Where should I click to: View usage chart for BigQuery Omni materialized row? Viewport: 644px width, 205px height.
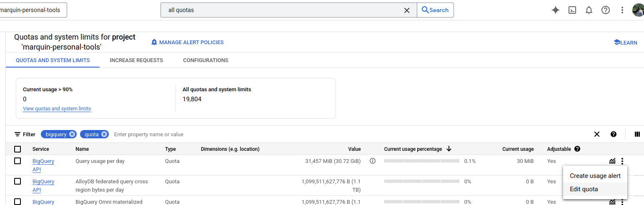612,202
